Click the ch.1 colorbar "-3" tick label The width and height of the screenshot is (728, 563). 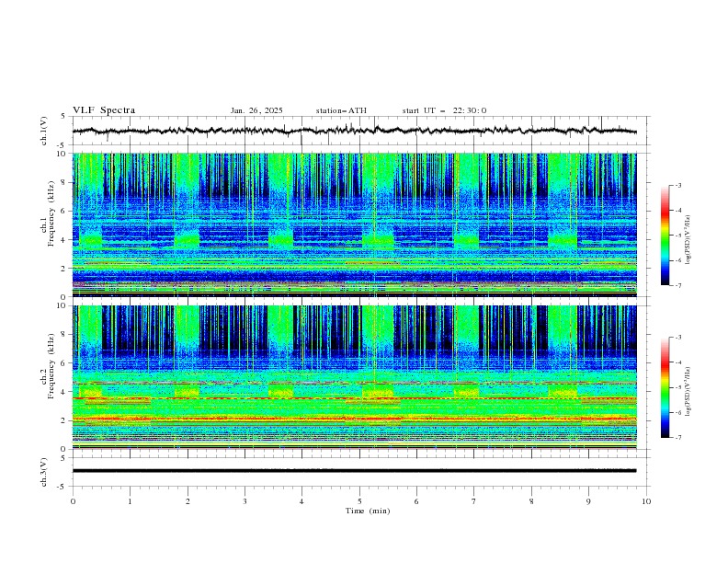678,185
